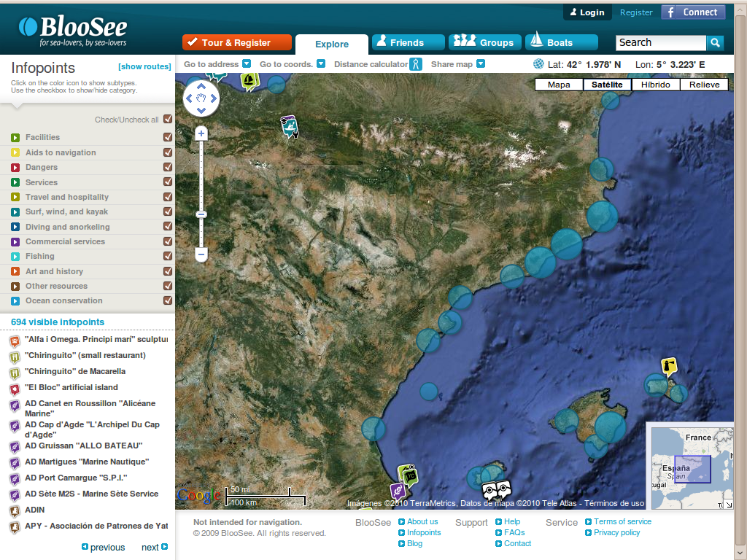Click into the Search text field
The height and width of the screenshot is (560, 747).
click(661, 42)
